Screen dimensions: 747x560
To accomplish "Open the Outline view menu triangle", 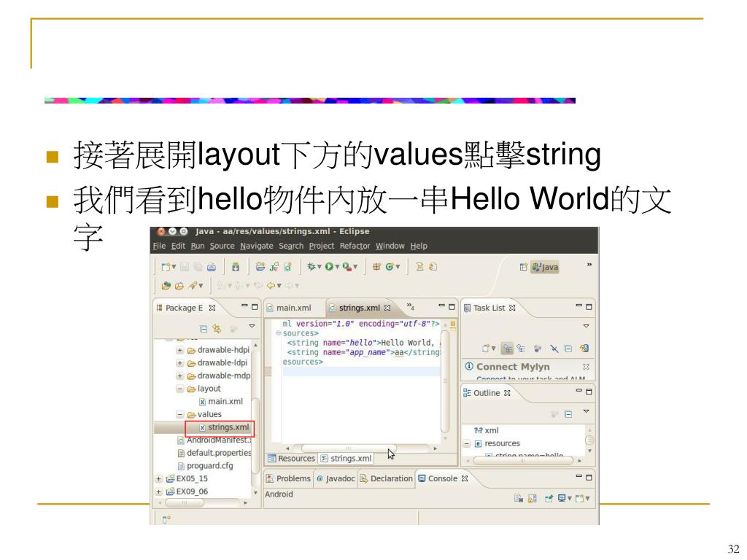I will click(587, 411).
